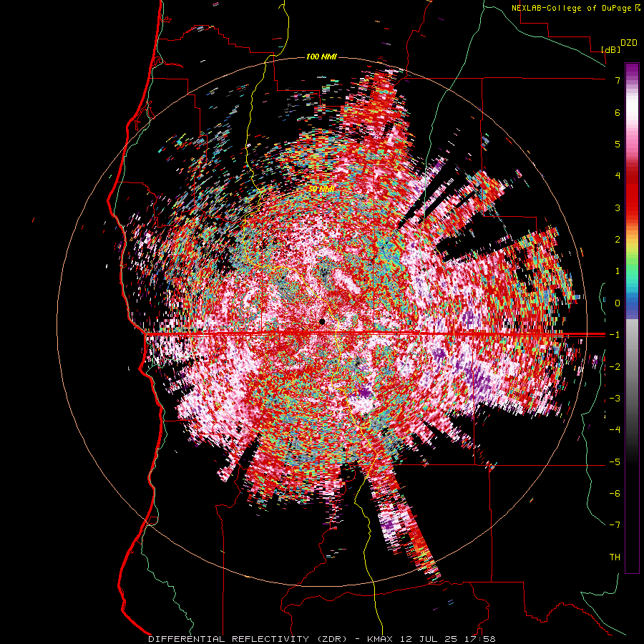This screenshot has height=644, width=644.
Task: Click the 0 scale label
Action: 618,303
